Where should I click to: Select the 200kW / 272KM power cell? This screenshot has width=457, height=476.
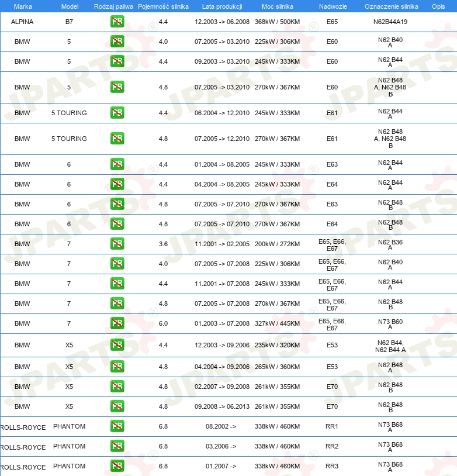(277, 244)
